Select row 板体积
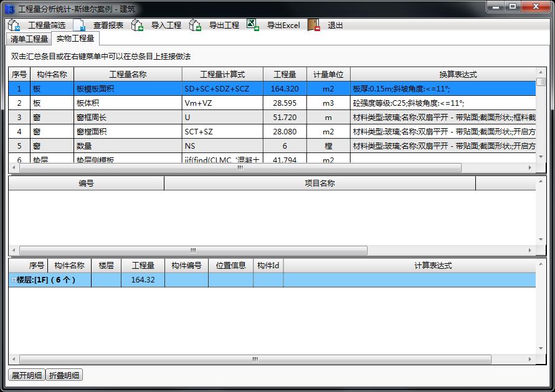The height and width of the screenshot is (392, 555). [272, 103]
